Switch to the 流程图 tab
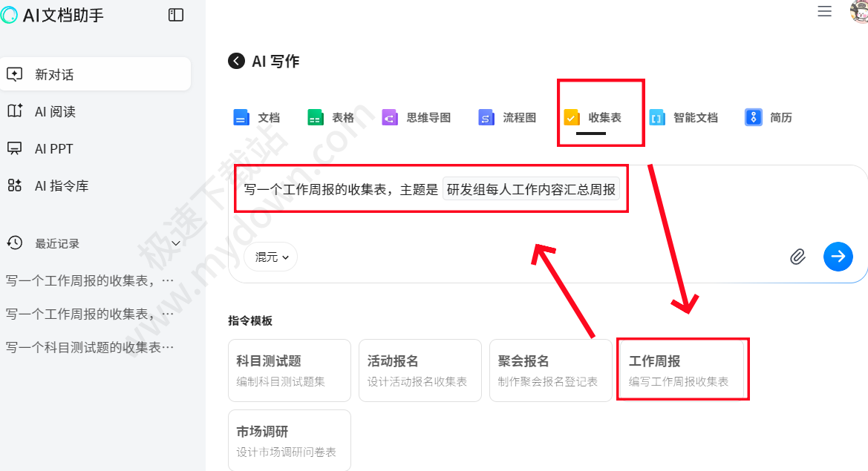 point(507,117)
